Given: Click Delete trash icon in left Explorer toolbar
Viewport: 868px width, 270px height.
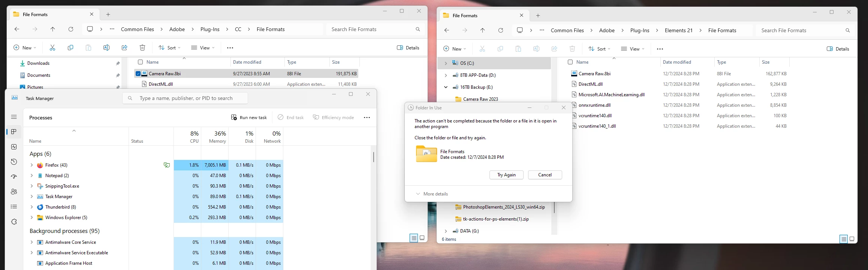Looking at the screenshot, I should (142, 48).
